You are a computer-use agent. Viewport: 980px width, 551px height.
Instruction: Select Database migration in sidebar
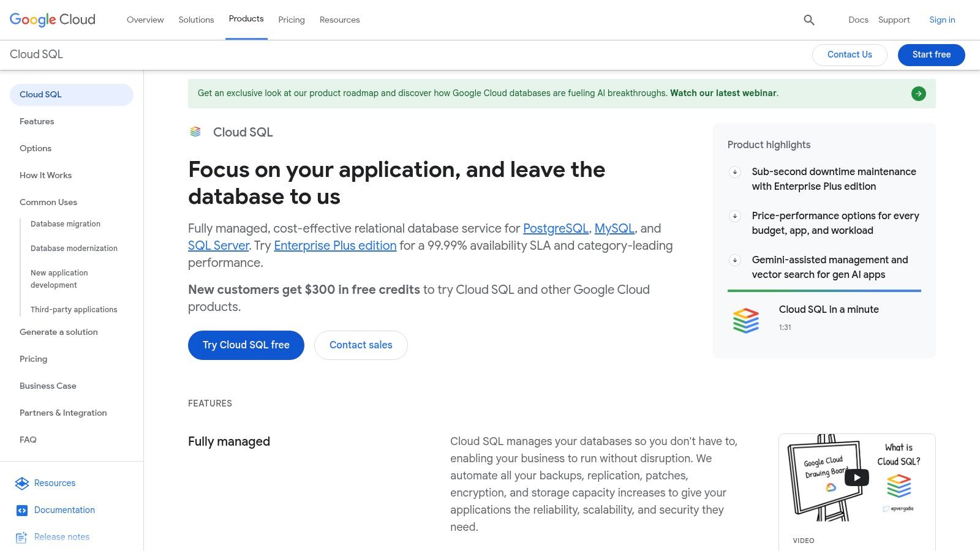click(x=66, y=224)
